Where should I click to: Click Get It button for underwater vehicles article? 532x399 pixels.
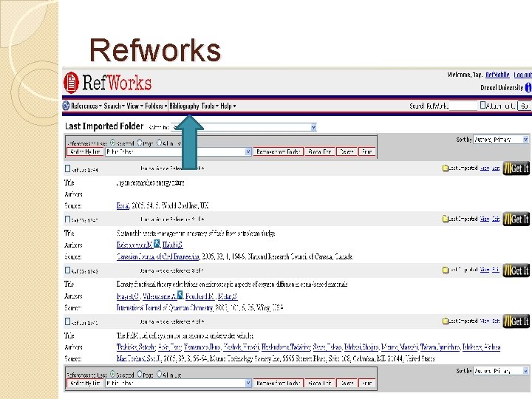point(516,321)
